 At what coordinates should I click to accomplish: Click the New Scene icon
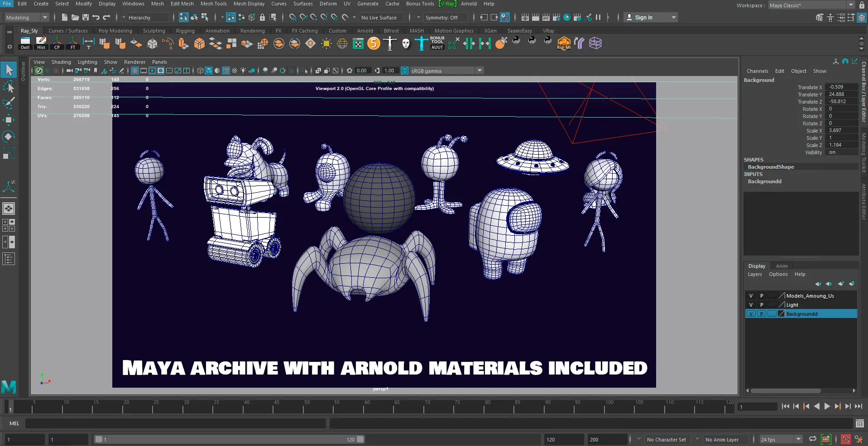click(64, 18)
